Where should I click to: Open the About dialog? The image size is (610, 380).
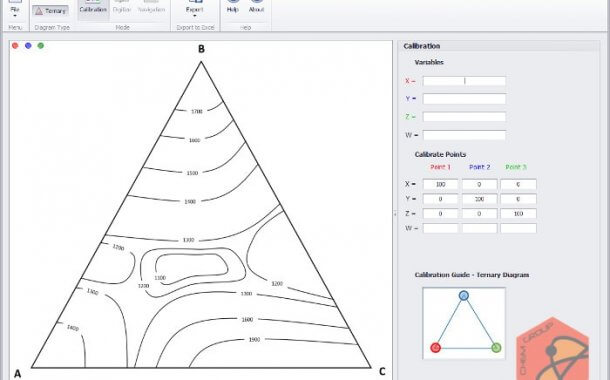(256, 8)
